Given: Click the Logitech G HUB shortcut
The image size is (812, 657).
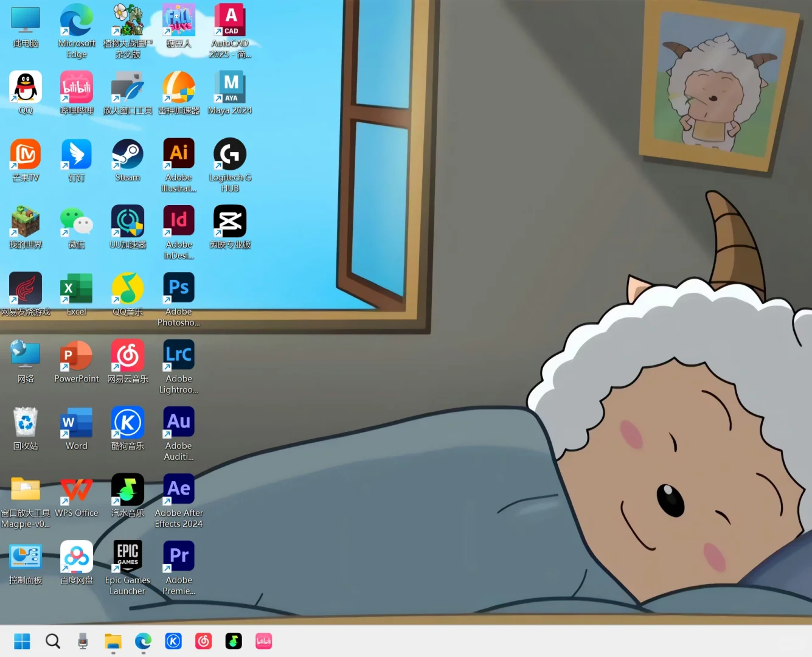Looking at the screenshot, I should coord(230,165).
